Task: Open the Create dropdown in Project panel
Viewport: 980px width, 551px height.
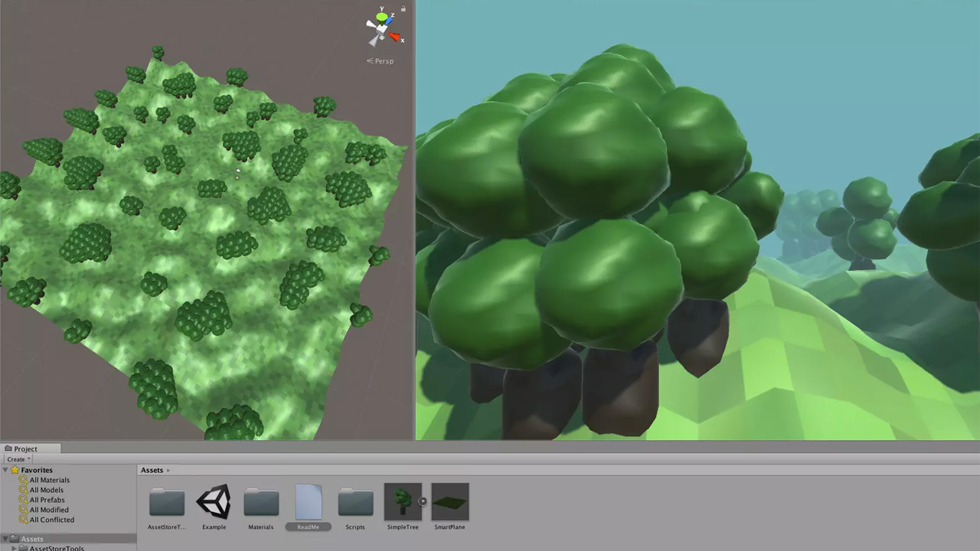Action: (x=18, y=459)
